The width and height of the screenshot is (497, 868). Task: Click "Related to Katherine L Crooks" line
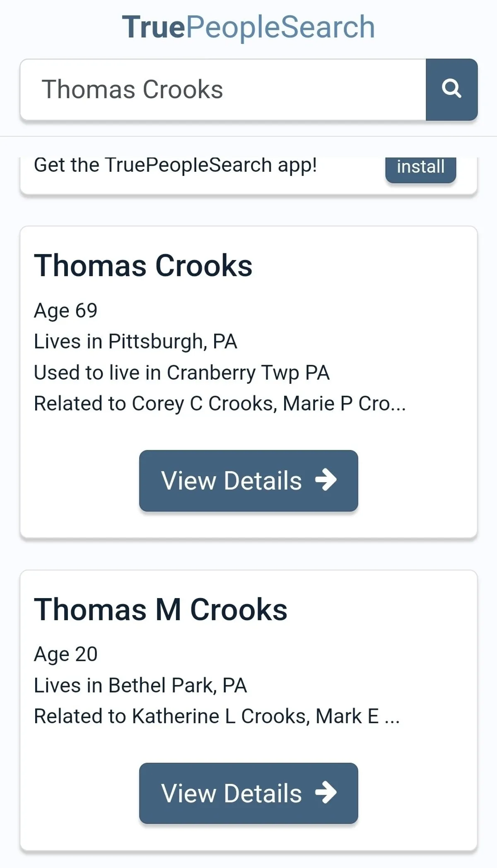(x=217, y=717)
